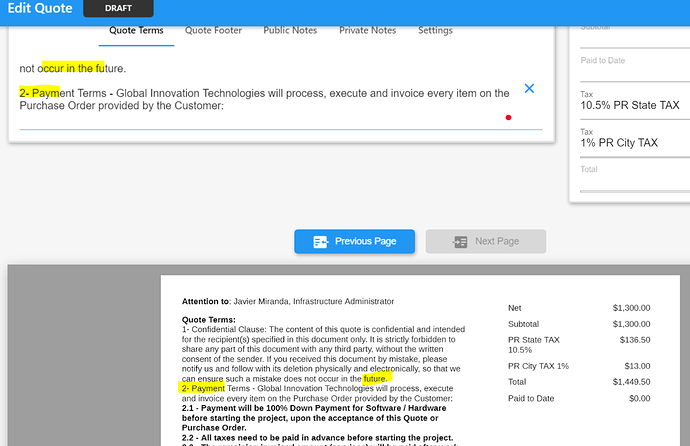Open the Public Notes tab

click(290, 30)
